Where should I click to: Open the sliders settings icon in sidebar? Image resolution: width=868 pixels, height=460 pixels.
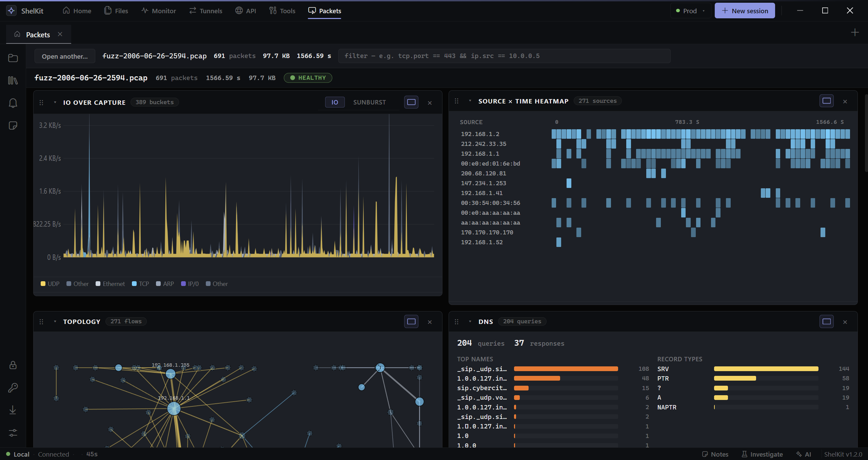pyautogui.click(x=13, y=433)
